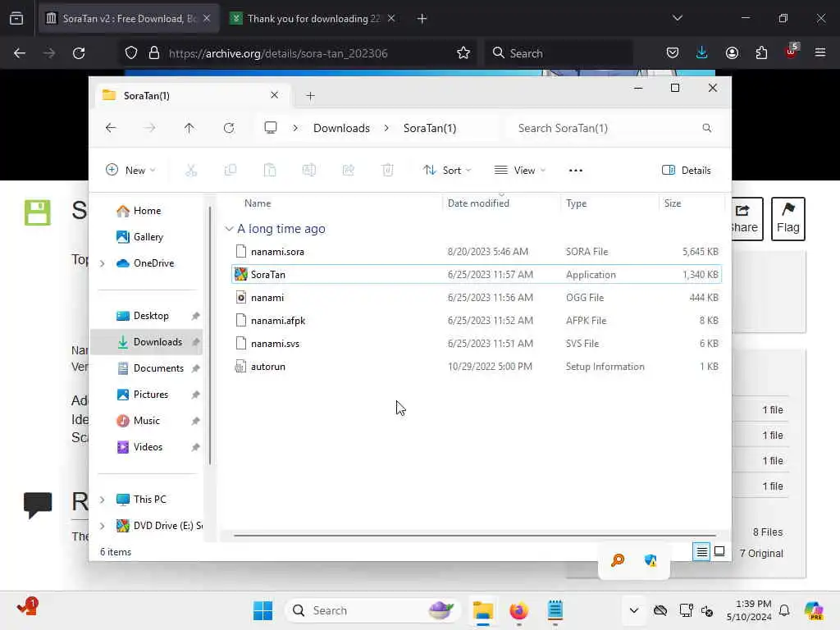Show hidden tray icons chevron

(634, 610)
